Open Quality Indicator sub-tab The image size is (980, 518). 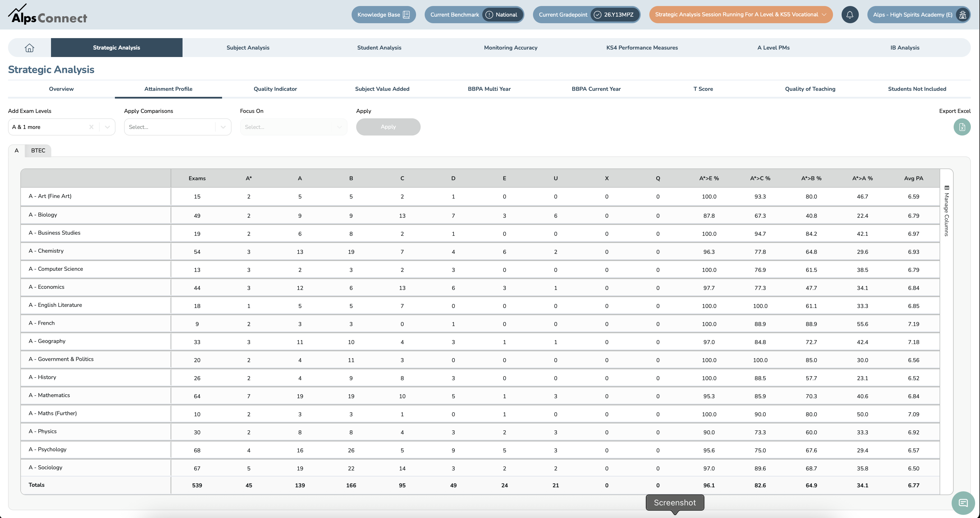pos(275,89)
